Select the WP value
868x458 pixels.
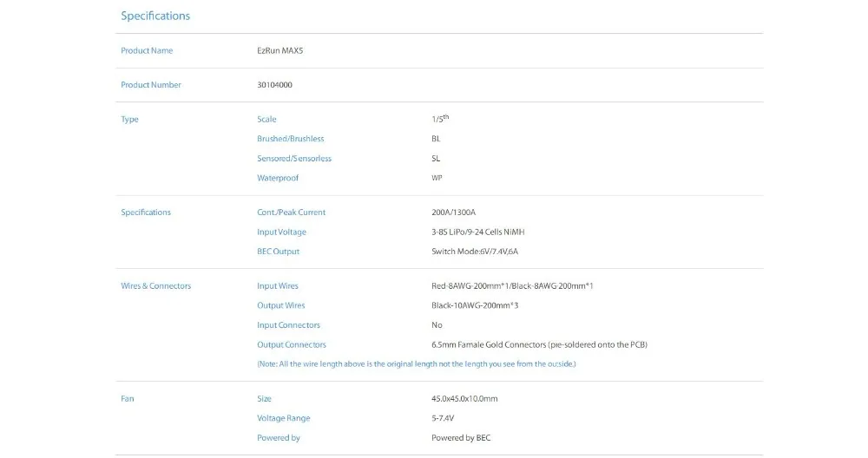(437, 178)
